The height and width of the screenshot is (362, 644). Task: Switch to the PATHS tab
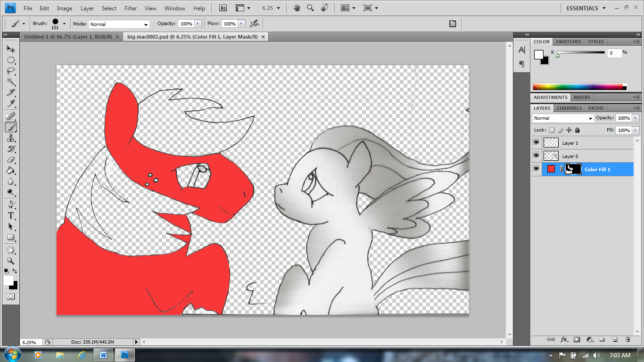click(596, 108)
